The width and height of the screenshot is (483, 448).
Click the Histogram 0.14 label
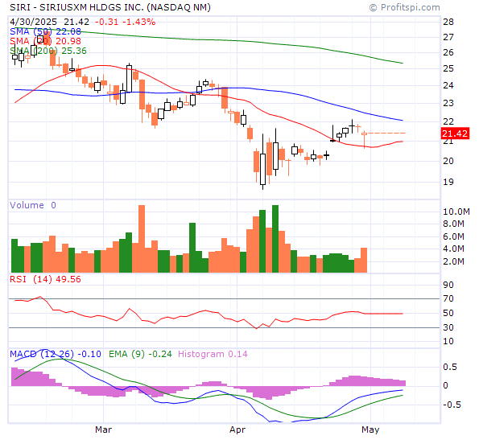point(213,354)
